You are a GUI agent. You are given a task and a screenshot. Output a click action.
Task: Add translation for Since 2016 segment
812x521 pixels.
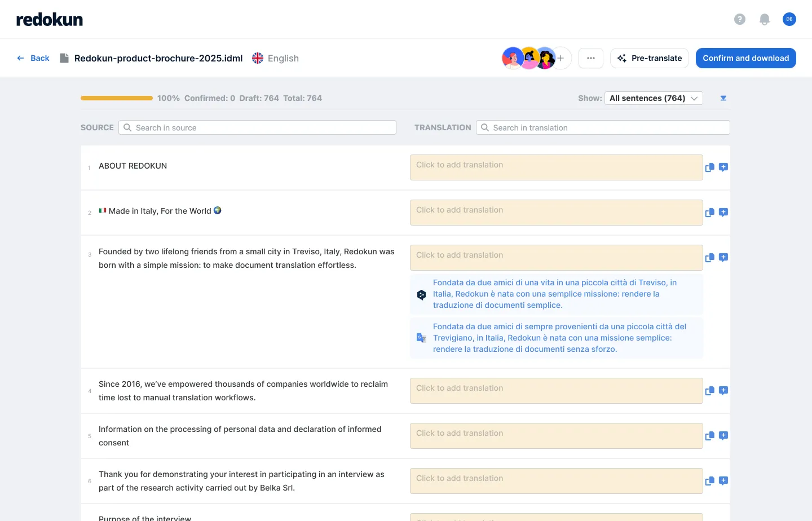point(557,391)
